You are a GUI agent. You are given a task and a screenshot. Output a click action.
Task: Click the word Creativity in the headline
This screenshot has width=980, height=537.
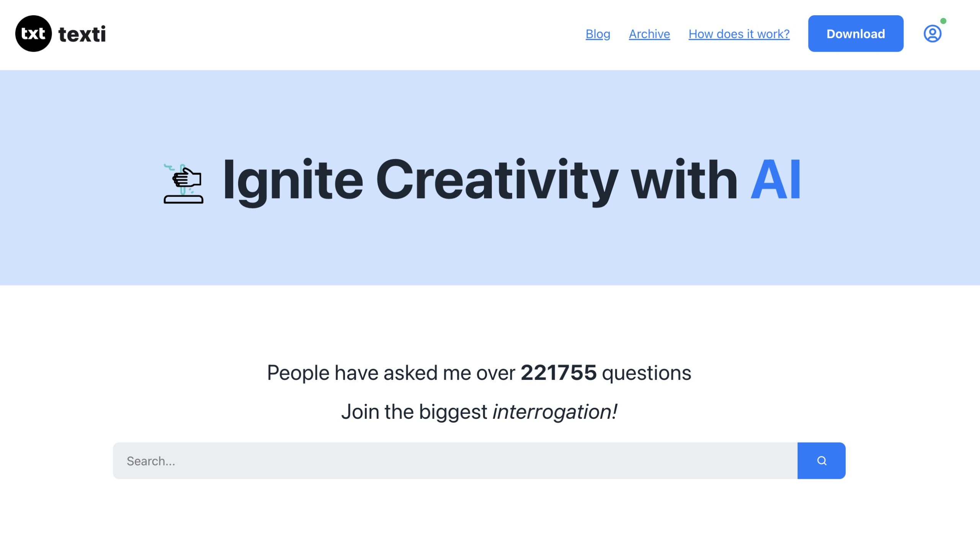pyautogui.click(x=497, y=180)
